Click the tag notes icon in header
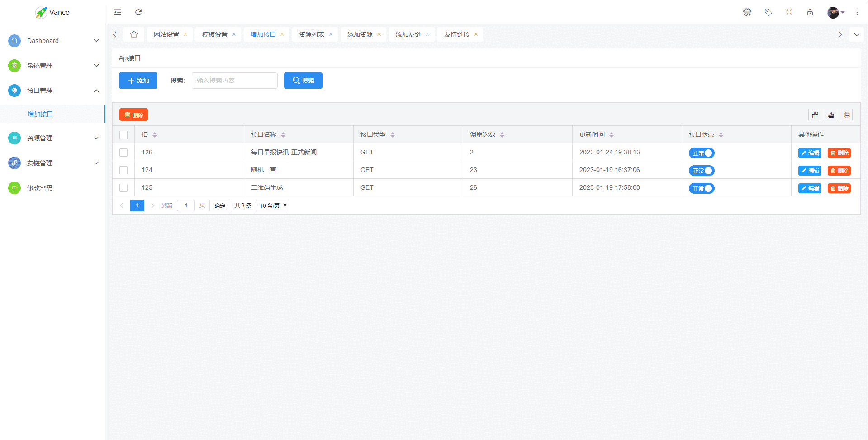Image resolution: width=868 pixels, height=440 pixels. pyautogui.click(x=768, y=12)
